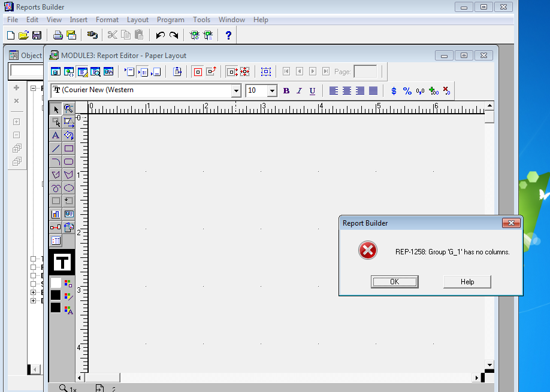This screenshot has width=550, height=392.
Task: Click OK in the REP-1258 error dialog
Action: pyautogui.click(x=394, y=282)
